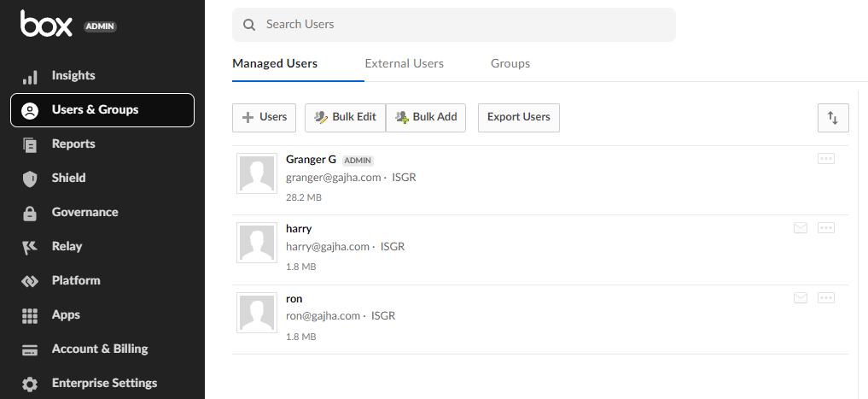Click ISGR label in ron's row

383,316
